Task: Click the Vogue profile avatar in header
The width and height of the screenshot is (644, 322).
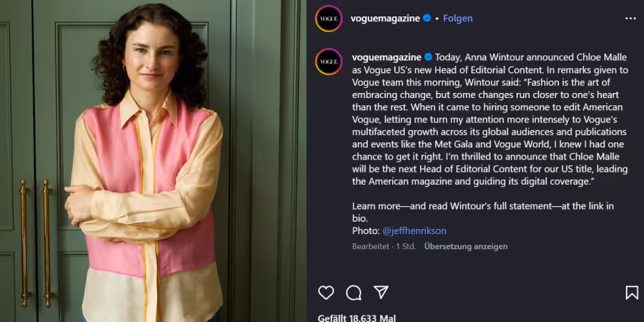Action: point(328,19)
